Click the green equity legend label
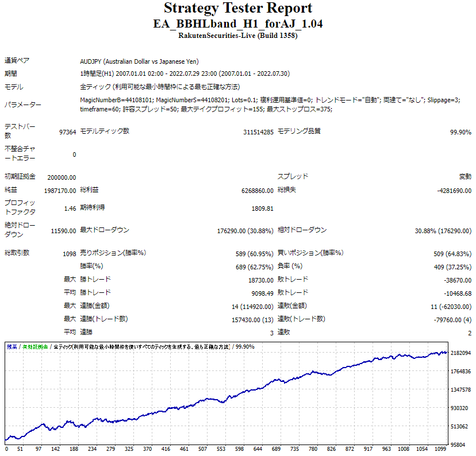476x456 pixels. tap(35, 347)
